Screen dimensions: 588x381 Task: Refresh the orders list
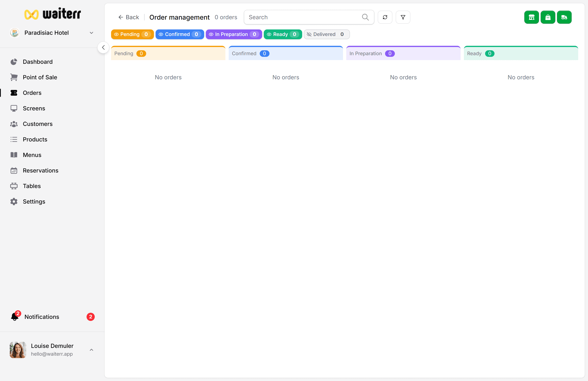coord(385,17)
